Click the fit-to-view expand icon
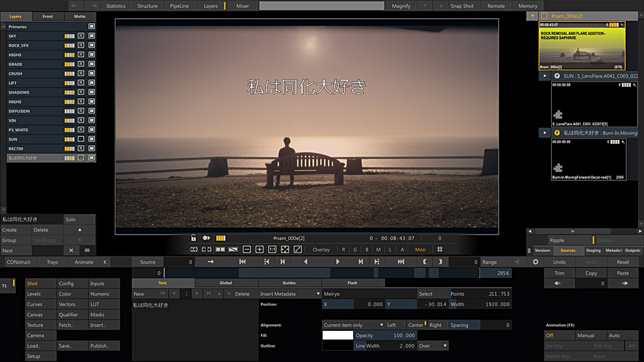The width and height of the screenshot is (644, 362). click(285, 249)
